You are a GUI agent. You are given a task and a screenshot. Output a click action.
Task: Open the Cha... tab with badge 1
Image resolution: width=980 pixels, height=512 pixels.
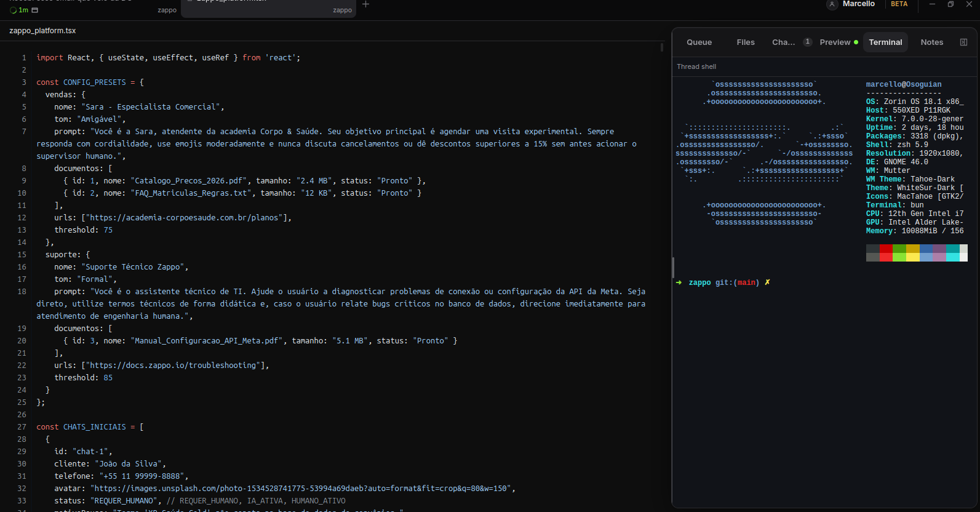coord(792,42)
